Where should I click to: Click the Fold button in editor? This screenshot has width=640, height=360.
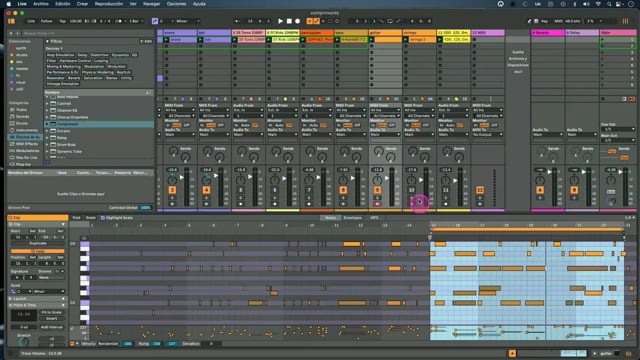(76, 218)
